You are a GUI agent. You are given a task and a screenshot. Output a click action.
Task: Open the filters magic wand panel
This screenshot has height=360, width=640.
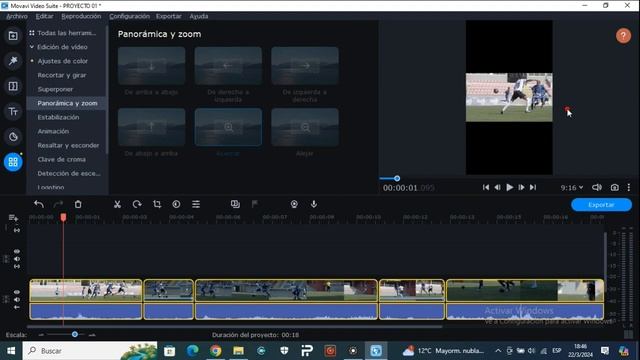(x=13, y=61)
